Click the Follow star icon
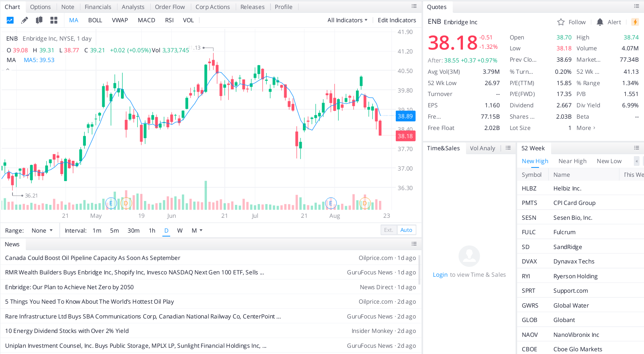 pyautogui.click(x=561, y=22)
